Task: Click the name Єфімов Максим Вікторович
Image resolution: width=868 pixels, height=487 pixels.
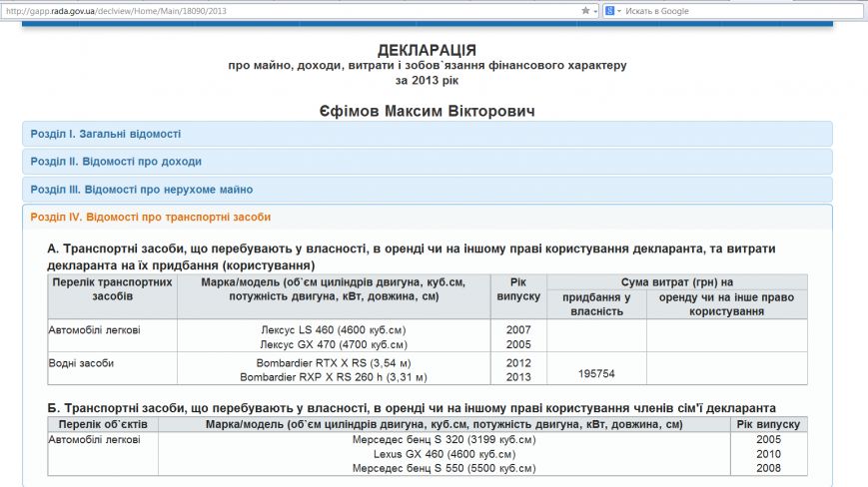Action: [x=427, y=111]
